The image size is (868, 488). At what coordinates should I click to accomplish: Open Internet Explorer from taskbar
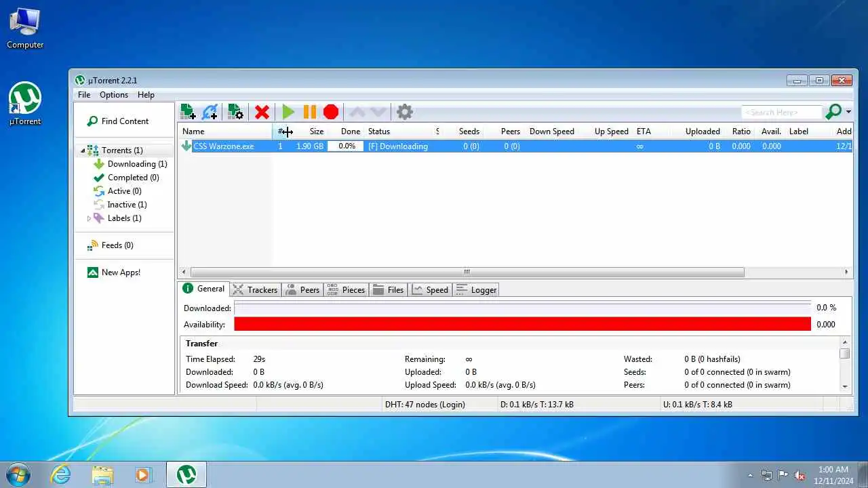point(61,474)
